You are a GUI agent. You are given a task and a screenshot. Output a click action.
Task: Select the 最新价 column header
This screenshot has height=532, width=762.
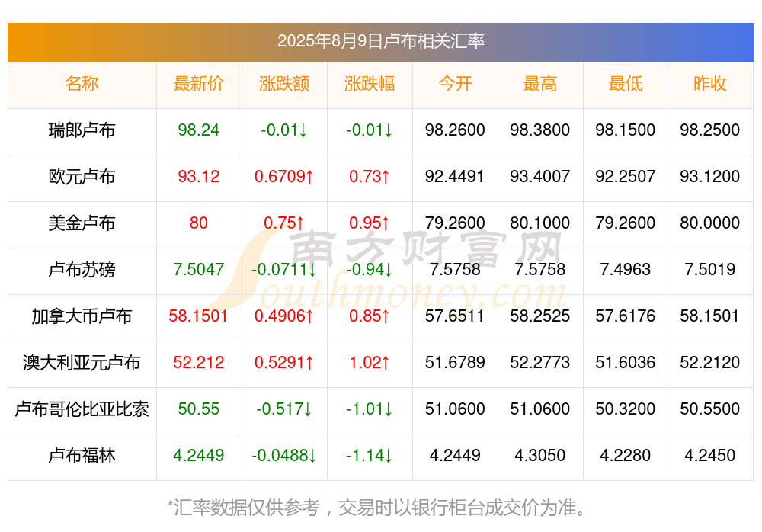pos(198,84)
